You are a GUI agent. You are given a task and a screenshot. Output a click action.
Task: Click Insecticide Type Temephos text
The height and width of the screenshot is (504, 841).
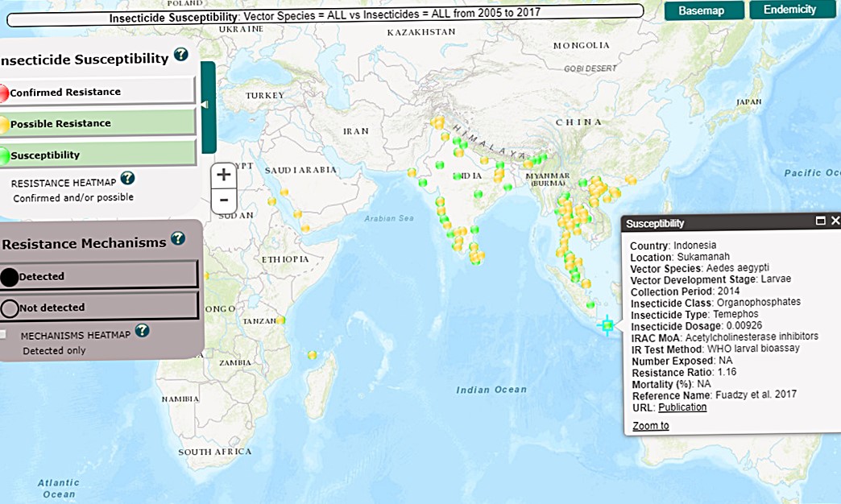click(694, 314)
